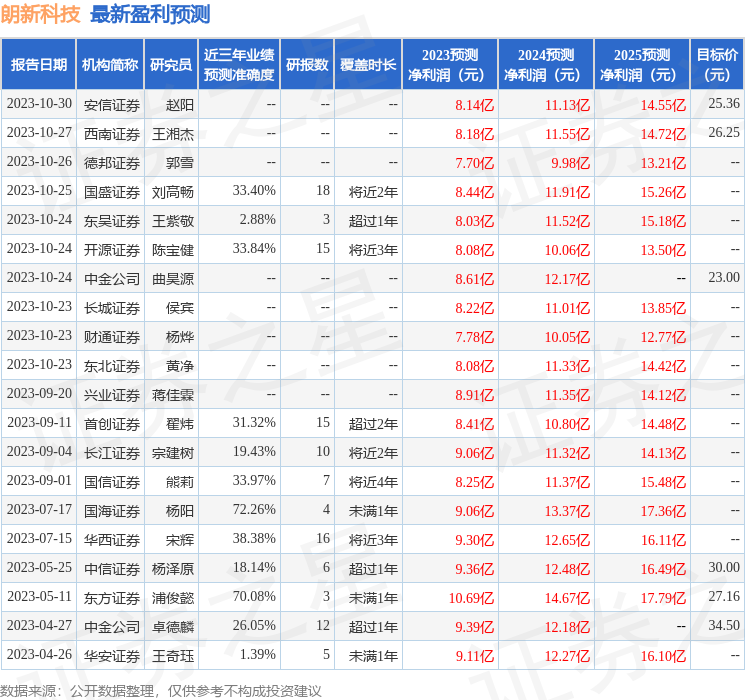Select coverage 将近4年

coord(373,482)
